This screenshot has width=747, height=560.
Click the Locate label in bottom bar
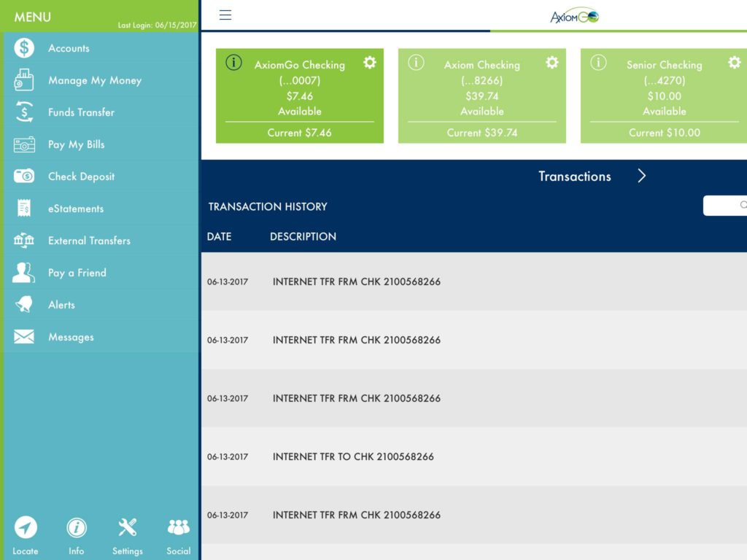click(x=26, y=551)
